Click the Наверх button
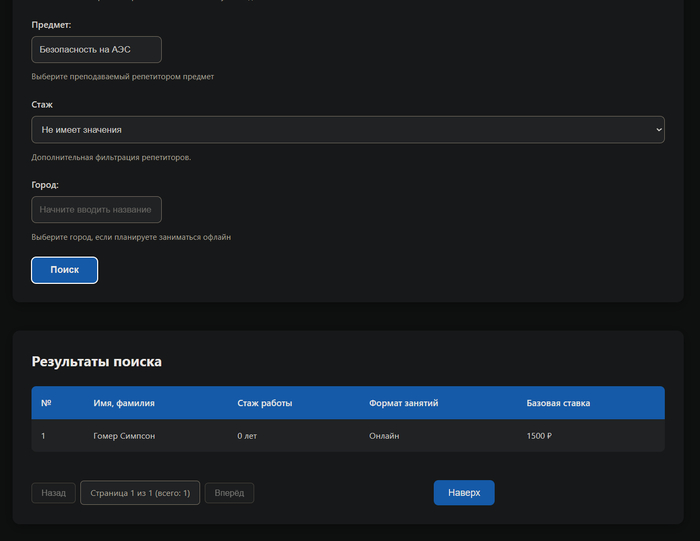Image resolution: width=700 pixels, height=541 pixels. (x=463, y=493)
